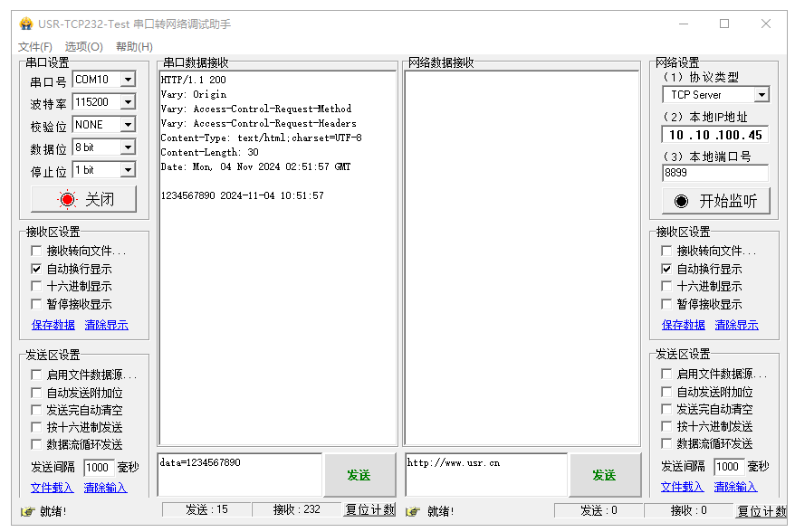Viewport: 795px width, 532px height.
Task: Click network 文件载入 link
Action: pos(683,487)
